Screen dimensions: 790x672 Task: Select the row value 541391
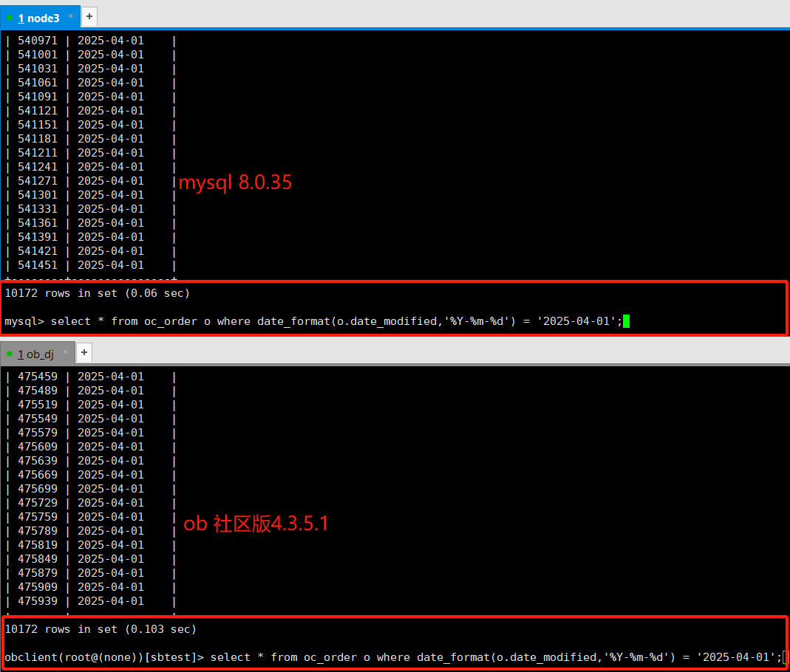38,237
